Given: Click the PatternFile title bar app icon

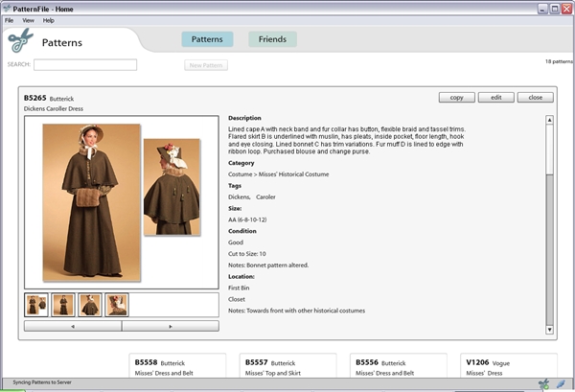Looking at the screenshot, I should pyautogui.click(x=7, y=9).
